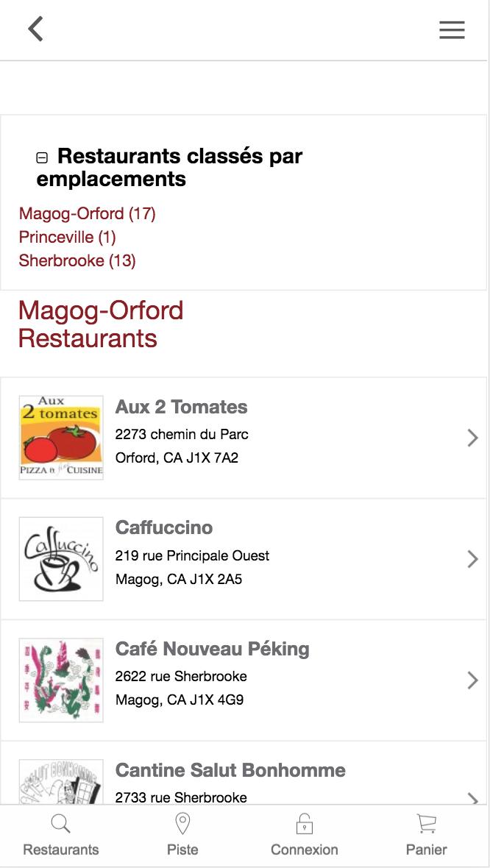Select the Princeville (1) location link

pos(68,238)
